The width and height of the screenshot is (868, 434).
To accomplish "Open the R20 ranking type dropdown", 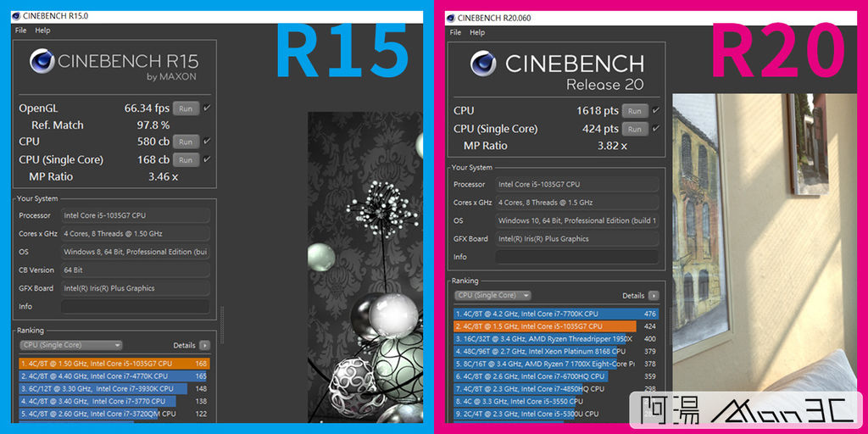I will (492, 296).
